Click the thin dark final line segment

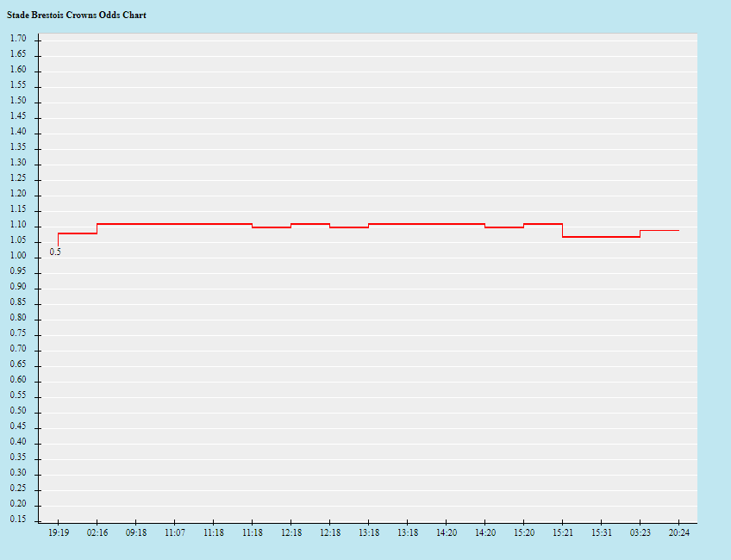coord(659,230)
